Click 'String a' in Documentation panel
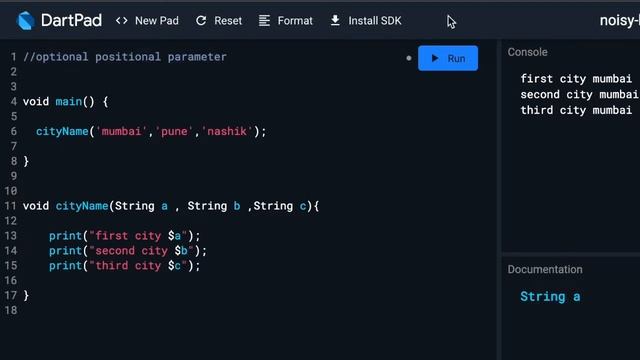 click(x=550, y=296)
